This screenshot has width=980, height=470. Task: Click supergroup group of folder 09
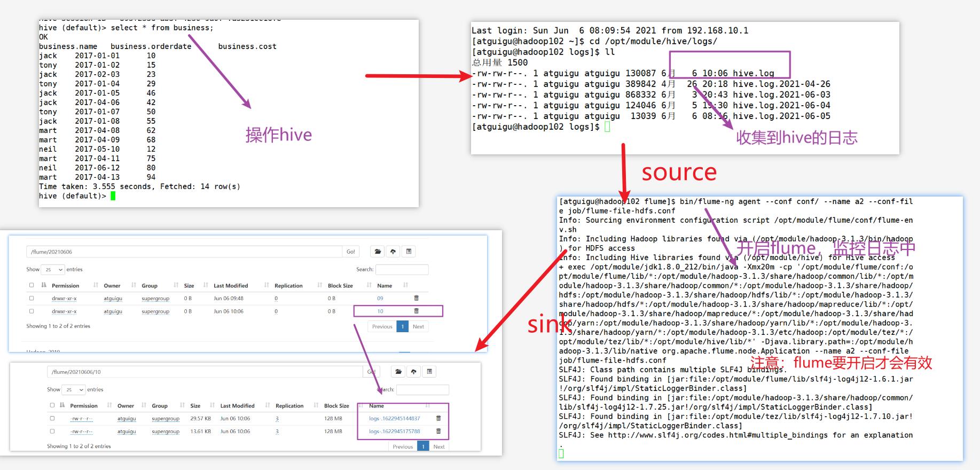(155, 299)
